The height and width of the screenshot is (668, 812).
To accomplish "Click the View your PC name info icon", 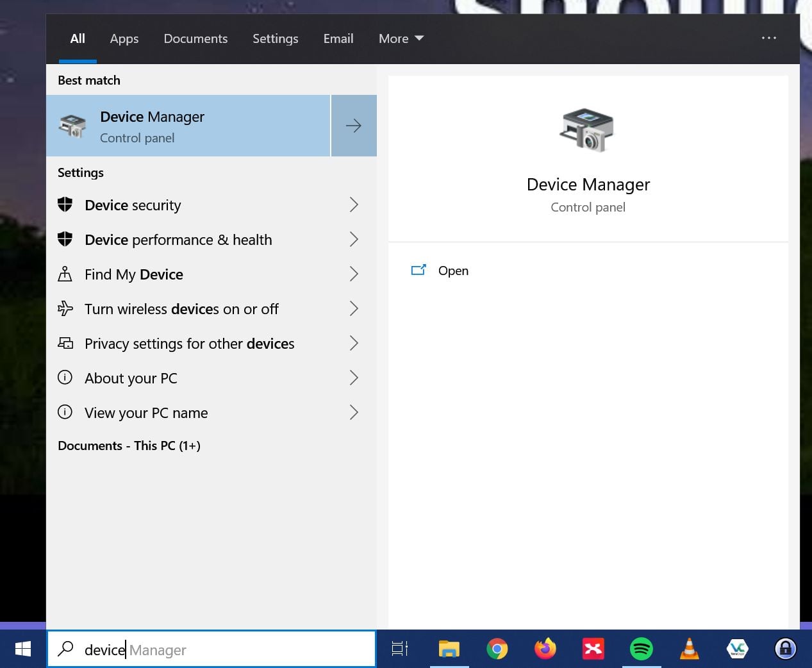I will (x=65, y=412).
